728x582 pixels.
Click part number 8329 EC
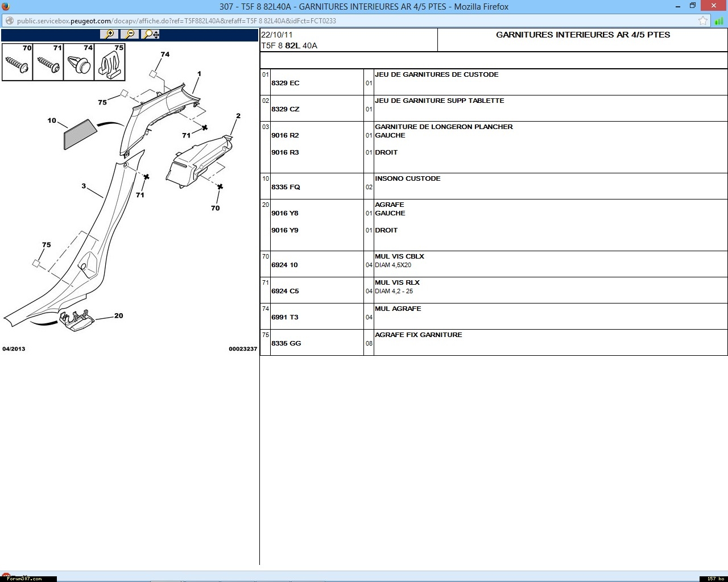coord(285,83)
